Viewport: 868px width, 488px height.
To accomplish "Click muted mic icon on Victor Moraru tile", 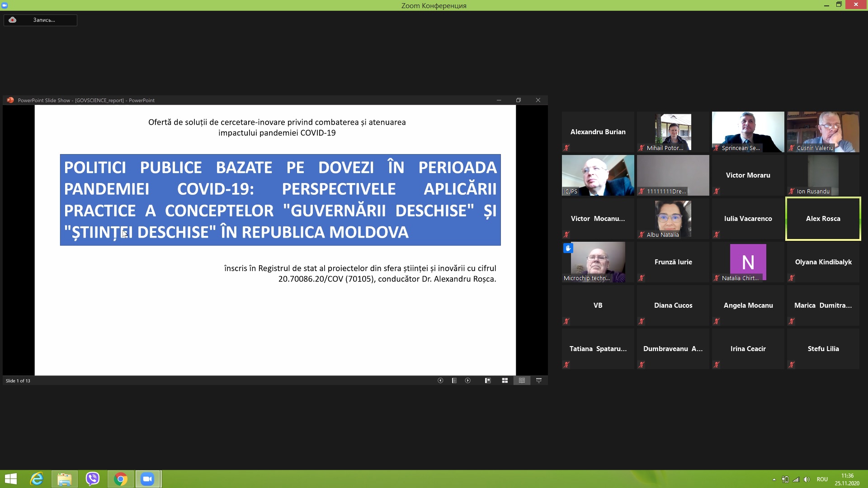I will [717, 191].
